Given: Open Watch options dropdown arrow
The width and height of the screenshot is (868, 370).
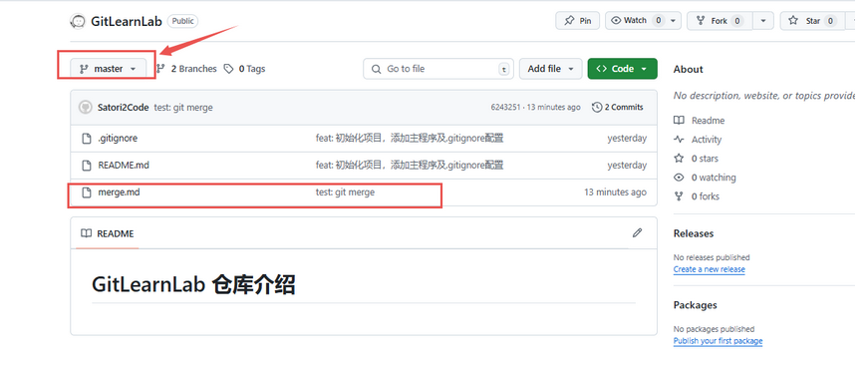Looking at the screenshot, I should [x=673, y=21].
